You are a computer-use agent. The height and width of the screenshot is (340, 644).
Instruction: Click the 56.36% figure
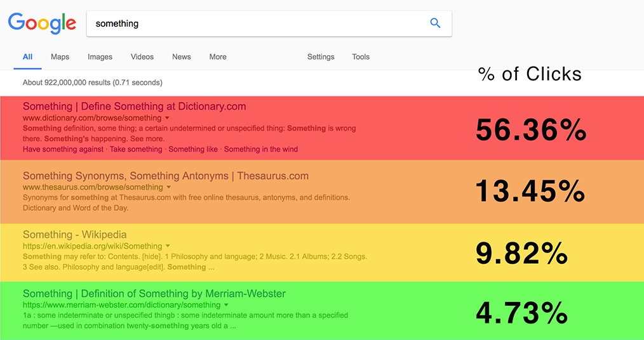[531, 130]
